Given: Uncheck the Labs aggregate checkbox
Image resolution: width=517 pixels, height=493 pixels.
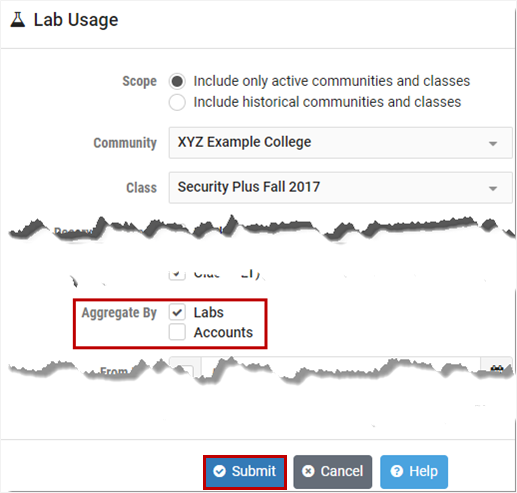Looking at the screenshot, I should coord(177,312).
